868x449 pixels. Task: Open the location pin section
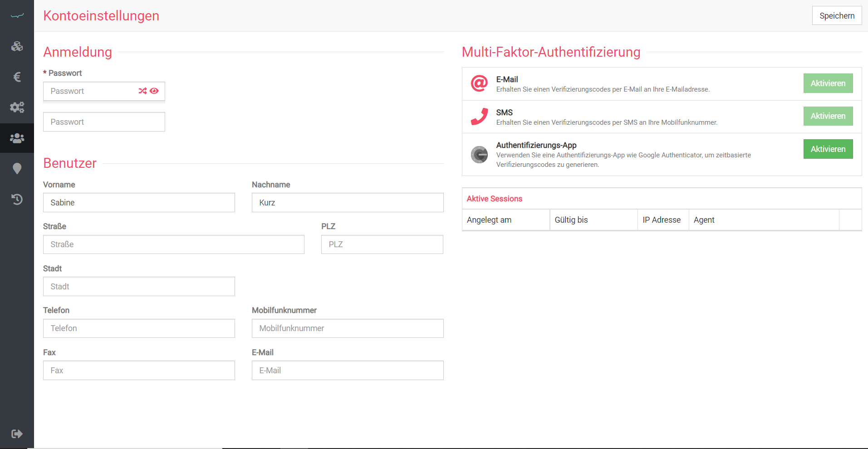click(17, 169)
